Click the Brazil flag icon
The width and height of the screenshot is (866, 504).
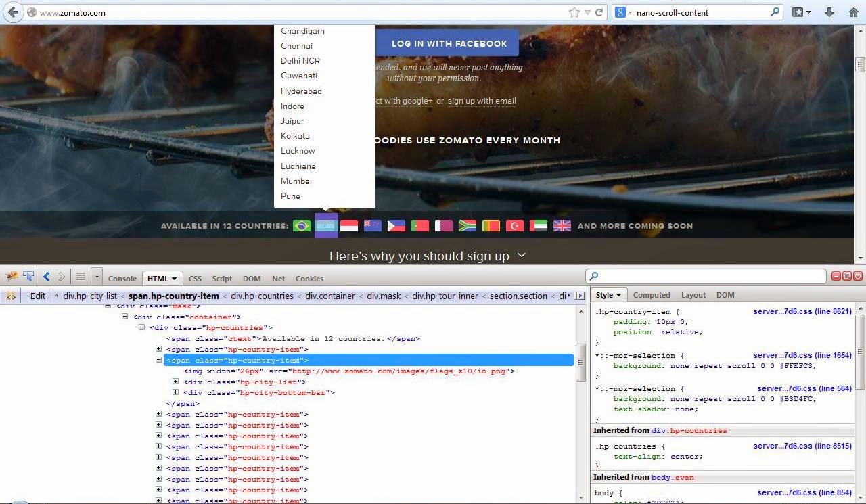pyautogui.click(x=302, y=226)
